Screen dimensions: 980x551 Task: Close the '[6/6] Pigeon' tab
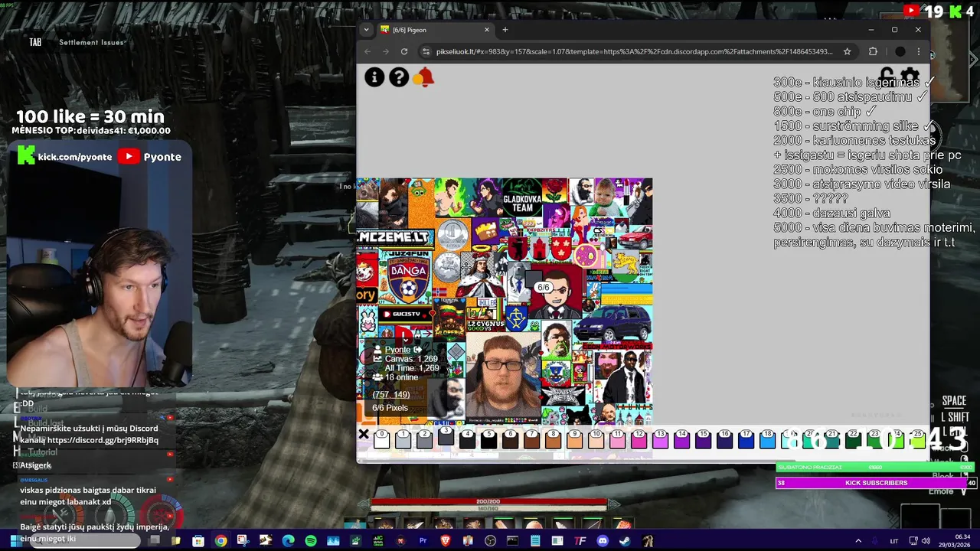click(x=486, y=30)
